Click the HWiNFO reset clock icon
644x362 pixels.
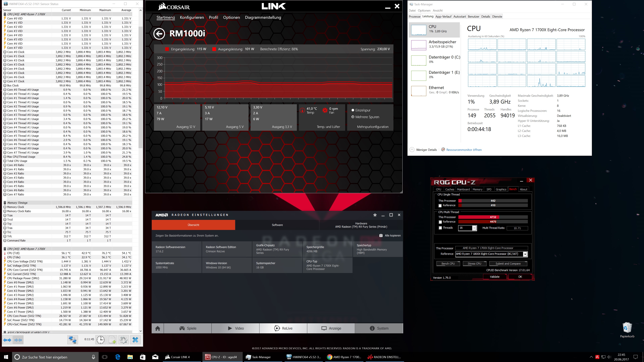pyautogui.click(x=100, y=340)
